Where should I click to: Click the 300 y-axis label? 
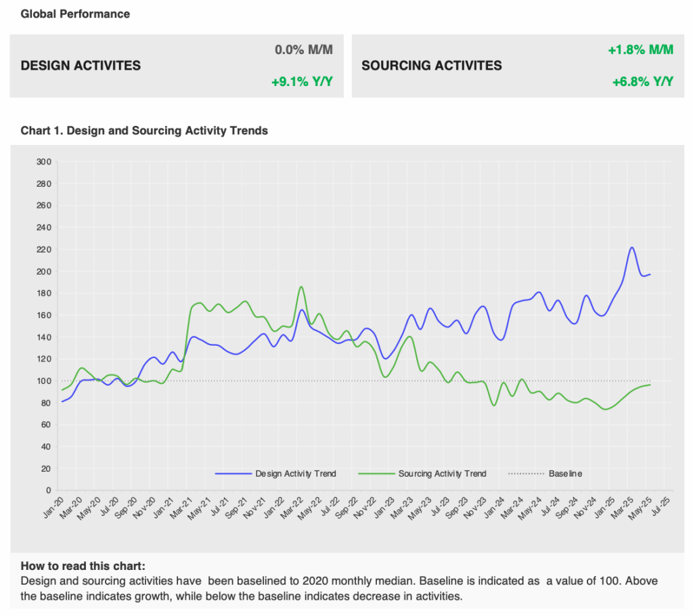pyautogui.click(x=43, y=162)
